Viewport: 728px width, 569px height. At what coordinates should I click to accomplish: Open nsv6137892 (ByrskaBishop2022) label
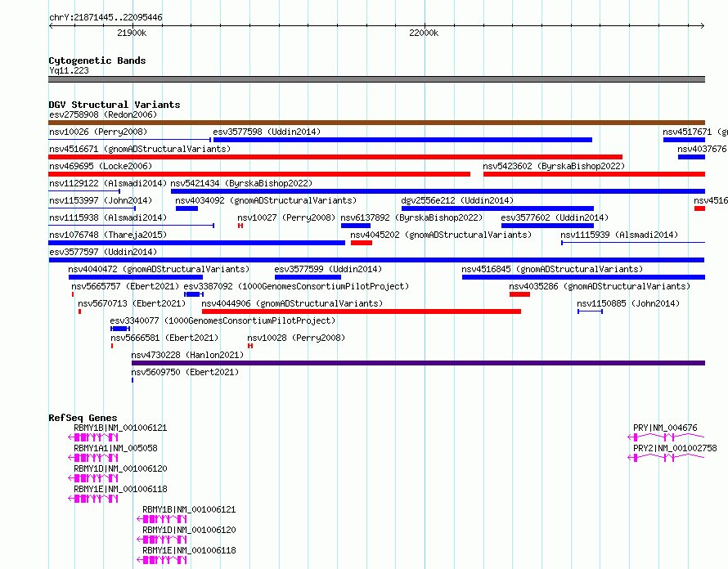[x=411, y=217]
